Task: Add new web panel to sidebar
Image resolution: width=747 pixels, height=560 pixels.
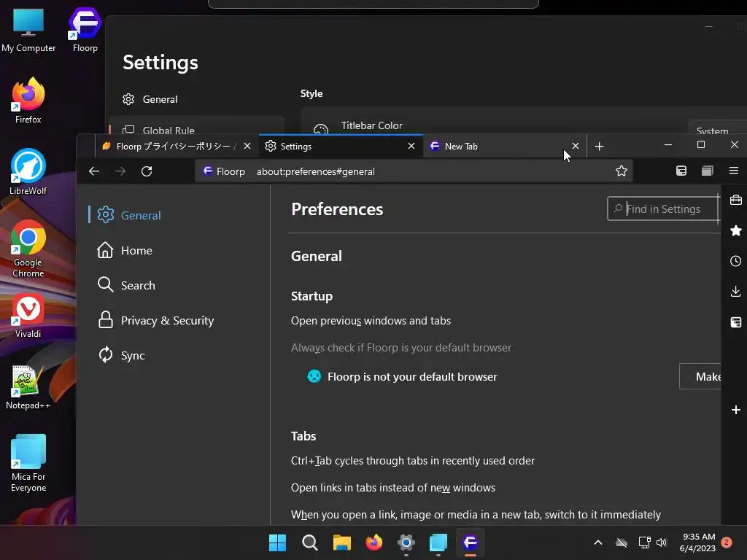Action: [735, 410]
